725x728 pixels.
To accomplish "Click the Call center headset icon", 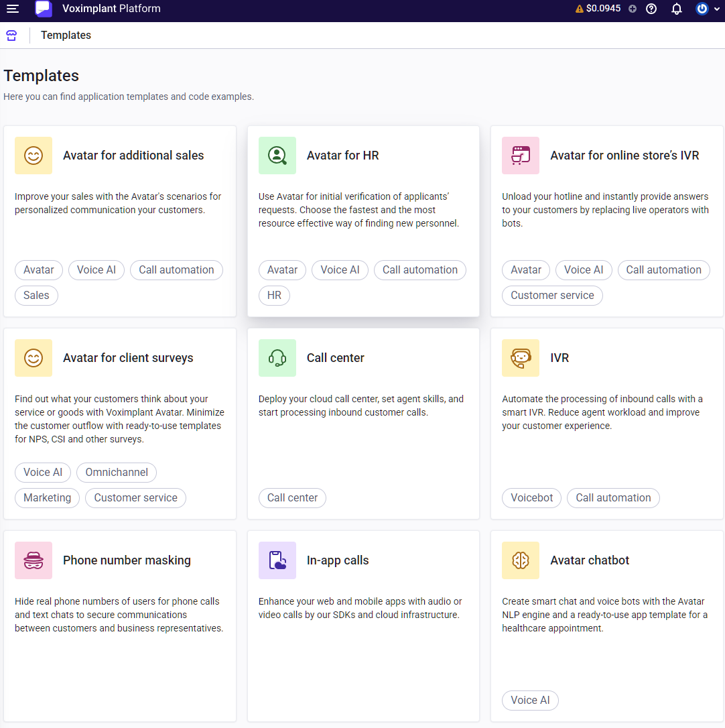I will (277, 358).
